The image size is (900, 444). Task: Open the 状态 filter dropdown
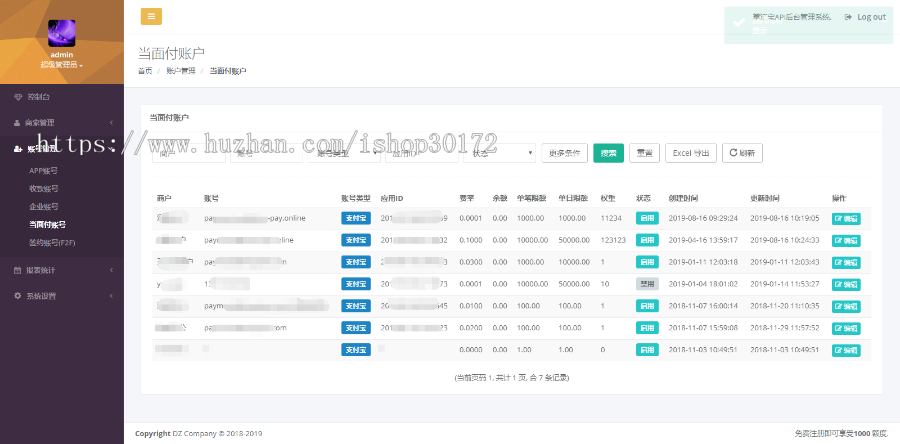point(500,153)
